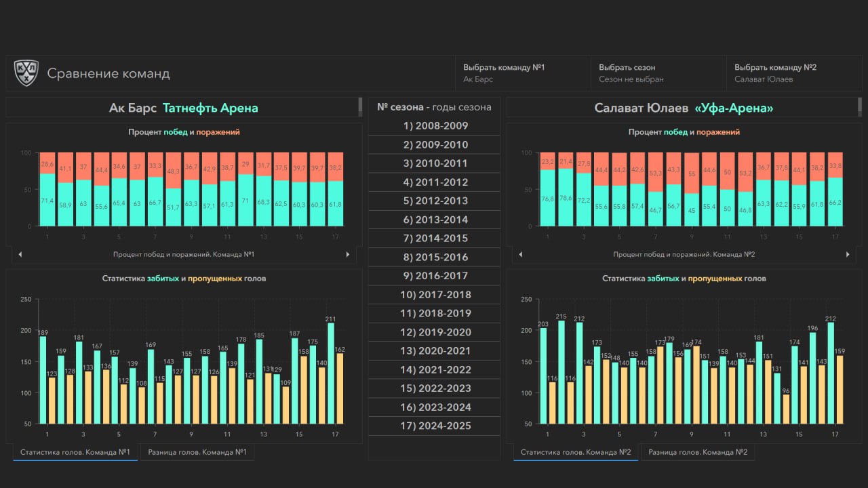Viewport: 868px width, 488px height.
Task: Select season '8) 2015-2016' in list
Action: [x=434, y=258]
